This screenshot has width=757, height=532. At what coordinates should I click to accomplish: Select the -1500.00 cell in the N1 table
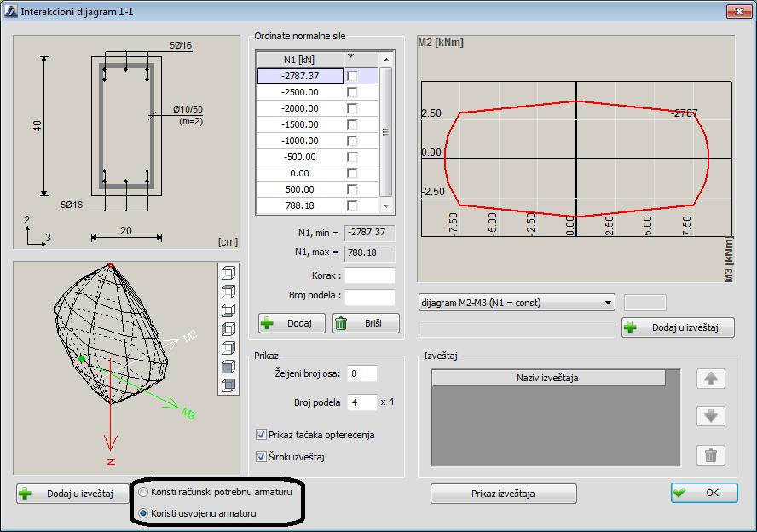[300, 124]
